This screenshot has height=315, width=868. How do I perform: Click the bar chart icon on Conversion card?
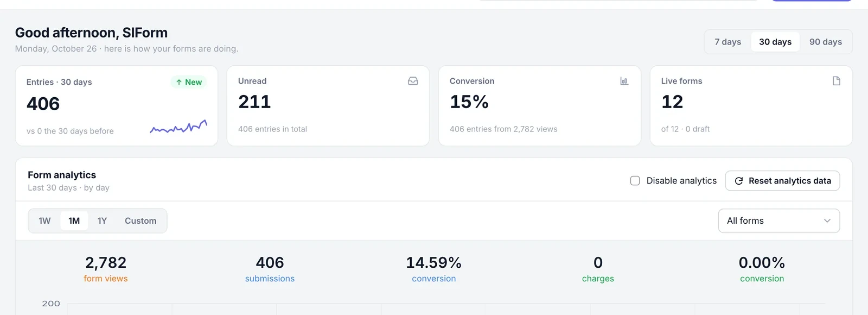[624, 81]
